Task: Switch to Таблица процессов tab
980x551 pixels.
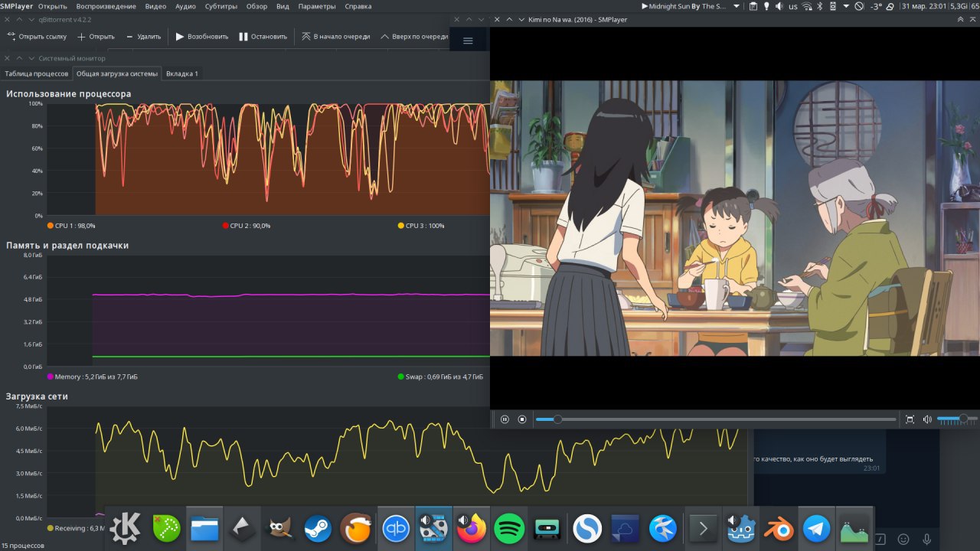Action: [x=36, y=73]
